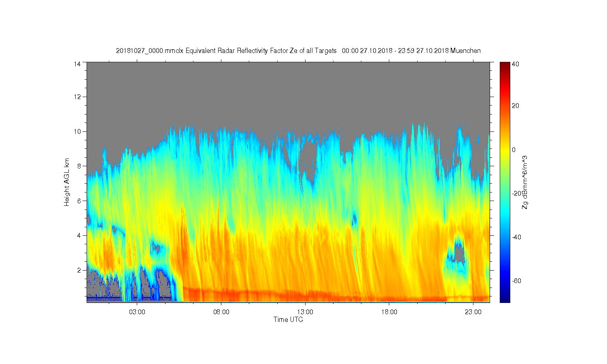Click the '13:00' time tick label

(x=305, y=312)
